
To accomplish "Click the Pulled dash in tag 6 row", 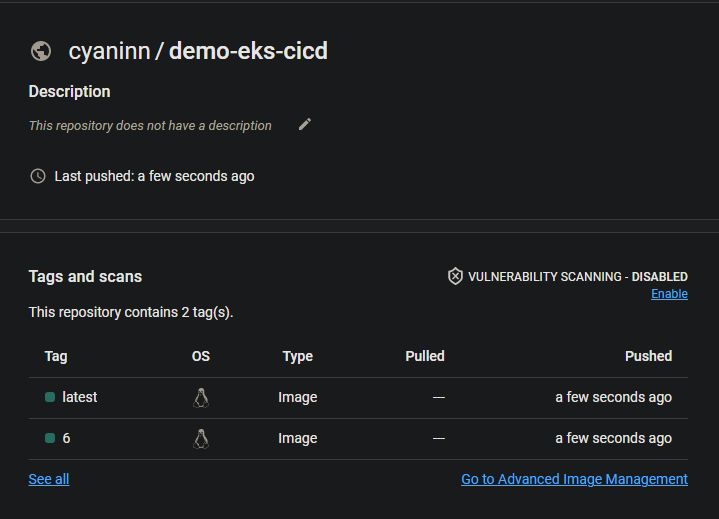I will click(439, 438).
